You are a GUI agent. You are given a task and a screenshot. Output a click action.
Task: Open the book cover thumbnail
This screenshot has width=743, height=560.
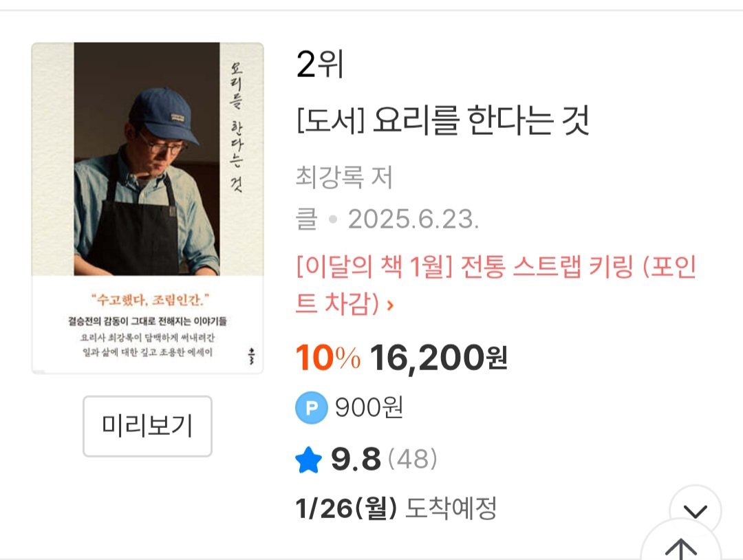coord(147,206)
